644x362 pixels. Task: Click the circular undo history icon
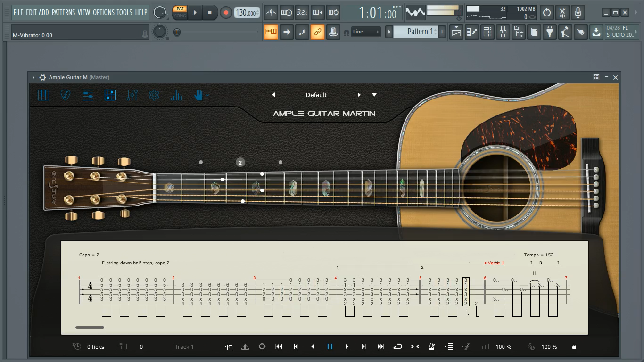click(547, 12)
